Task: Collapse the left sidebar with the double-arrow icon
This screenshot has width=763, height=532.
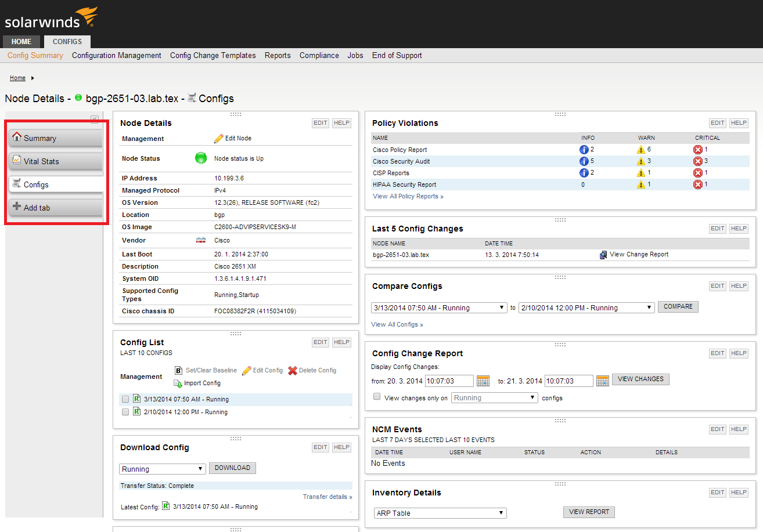Action: click(95, 119)
